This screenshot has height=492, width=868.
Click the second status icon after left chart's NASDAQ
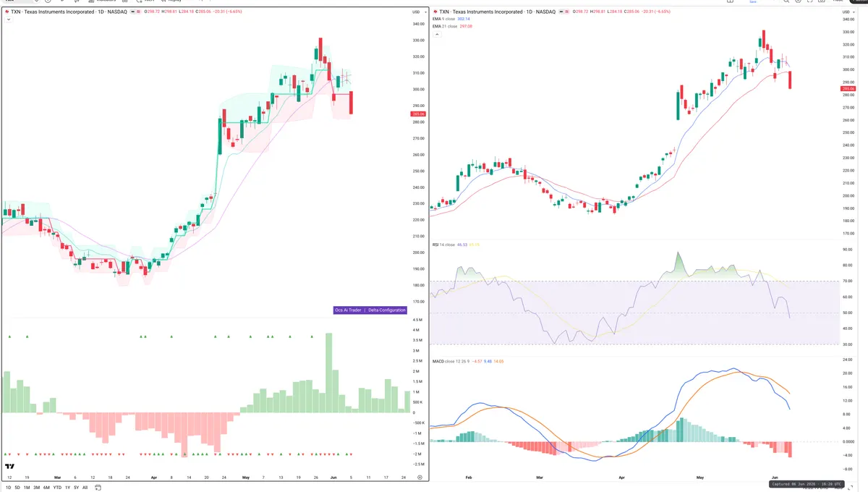tap(140, 12)
